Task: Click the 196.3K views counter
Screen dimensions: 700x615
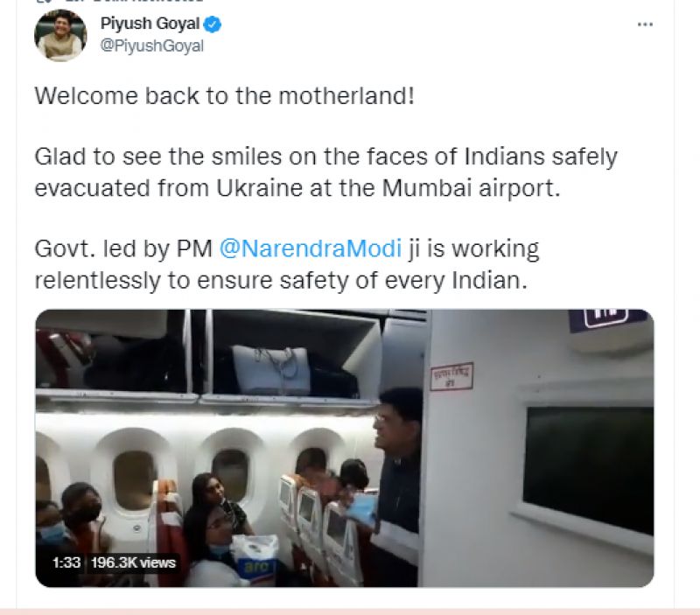Action: [133, 563]
